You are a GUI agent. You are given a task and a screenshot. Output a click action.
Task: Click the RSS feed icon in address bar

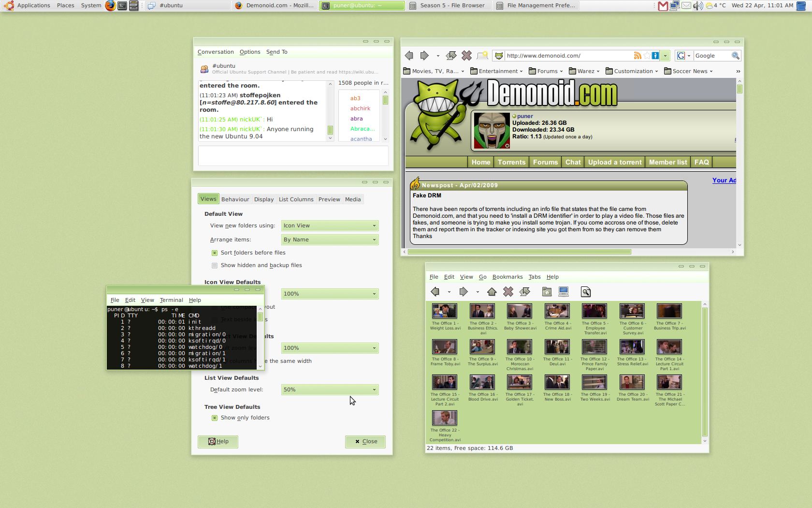[x=638, y=56]
